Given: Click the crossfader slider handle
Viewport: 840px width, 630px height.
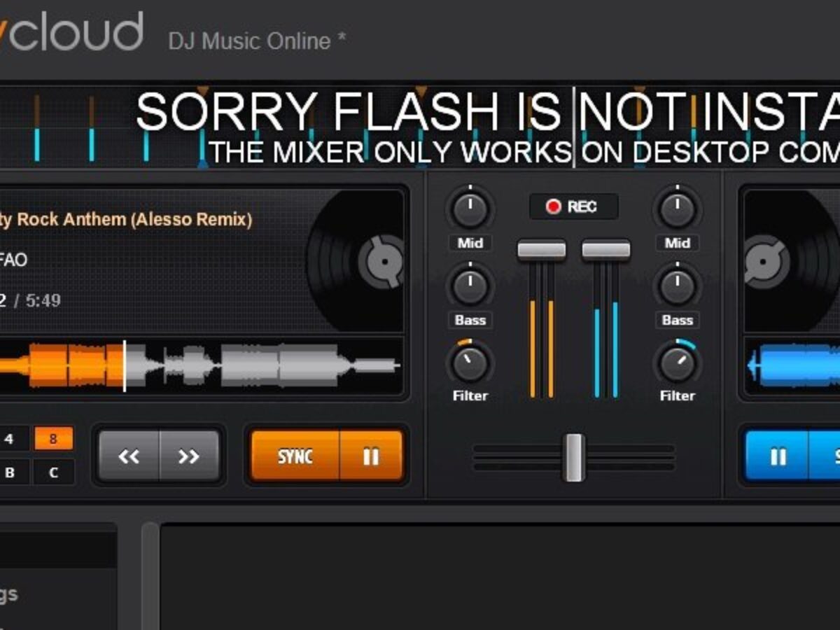Looking at the screenshot, I should pyautogui.click(x=574, y=457).
